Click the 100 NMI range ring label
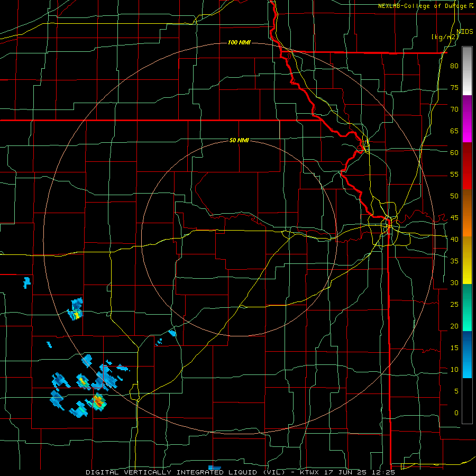The height and width of the screenshot is (476, 476). pos(239,42)
